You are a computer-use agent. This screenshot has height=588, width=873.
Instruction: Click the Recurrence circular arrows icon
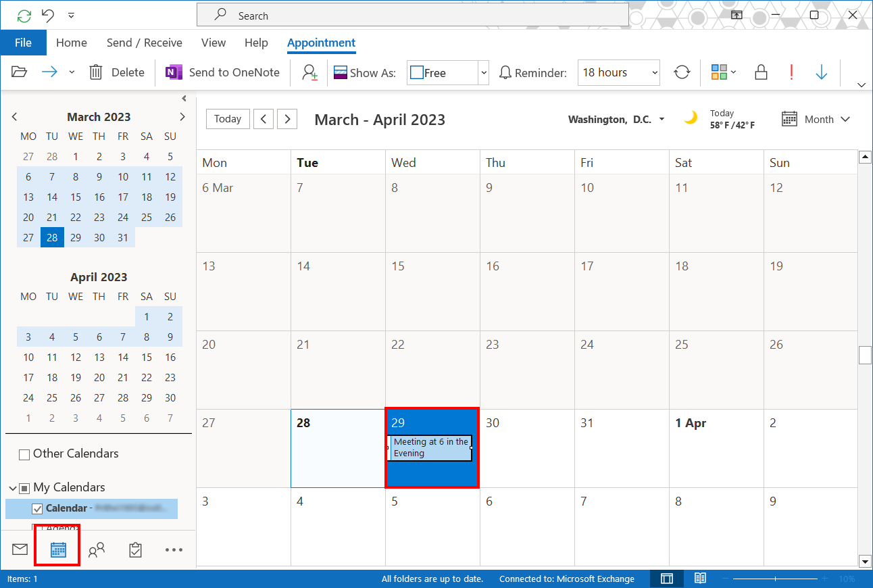[x=682, y=72]
